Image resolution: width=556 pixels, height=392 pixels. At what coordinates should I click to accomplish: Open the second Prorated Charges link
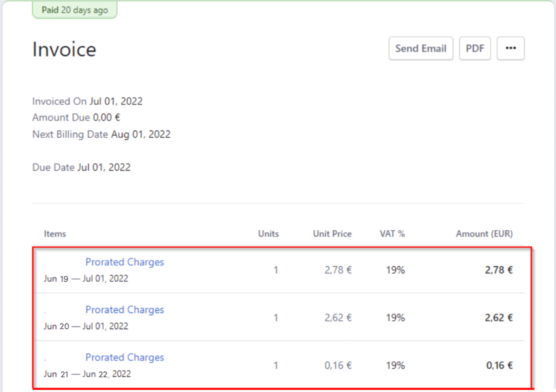[125, 309]
